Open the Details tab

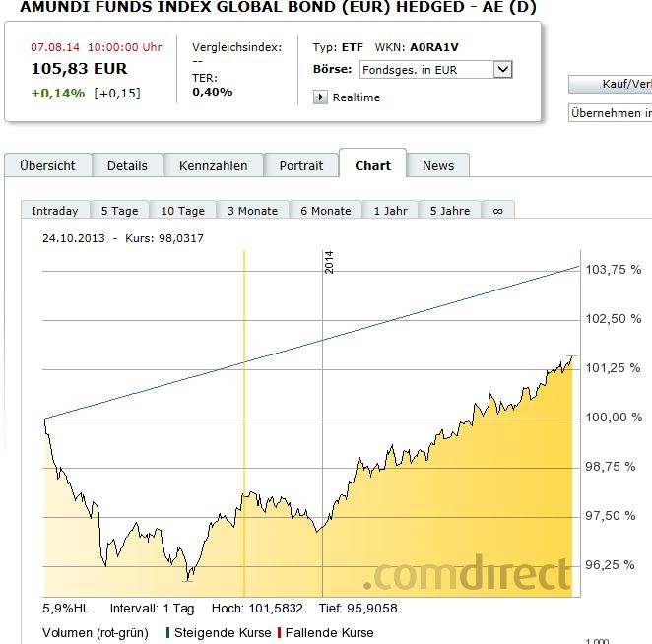(127, 165)
